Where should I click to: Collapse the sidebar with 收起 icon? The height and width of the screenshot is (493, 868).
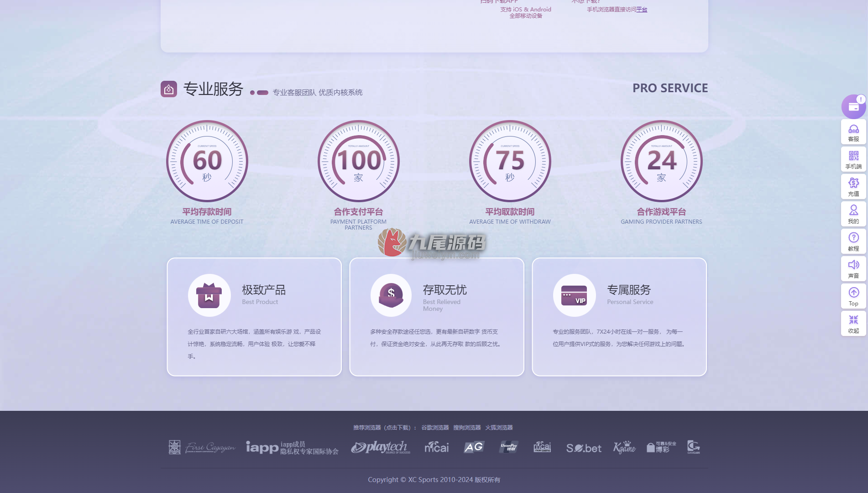(853, 324)
